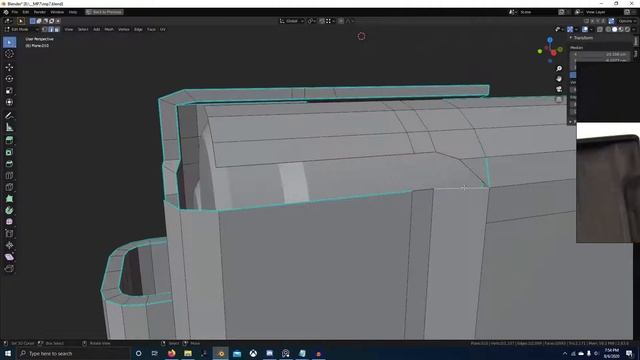This screenshot has height=360, width=640.
Task: Select the Inset Faces tool
Action: 9,152
